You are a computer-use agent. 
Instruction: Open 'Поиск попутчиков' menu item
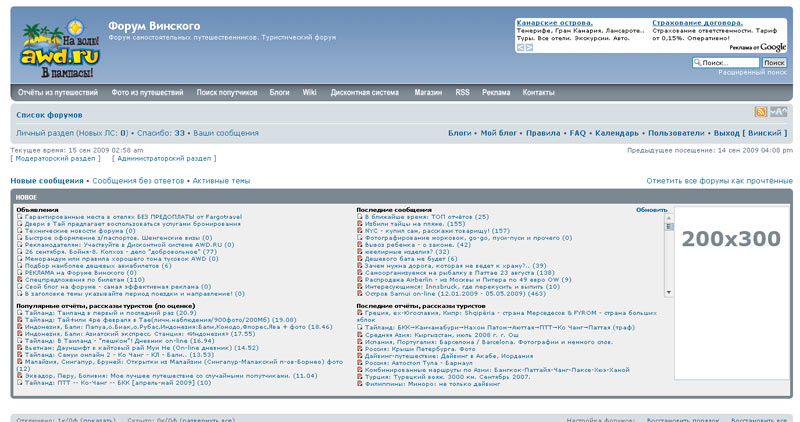pos(227,92)
